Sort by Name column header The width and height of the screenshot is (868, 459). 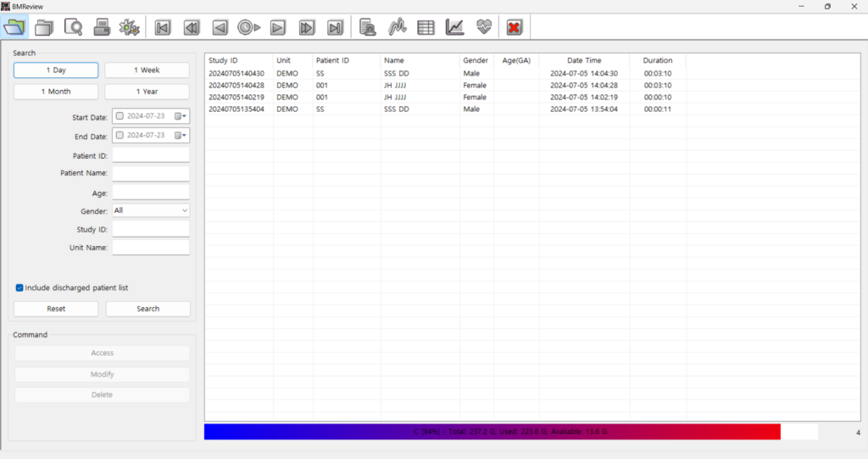click(420, 60)
